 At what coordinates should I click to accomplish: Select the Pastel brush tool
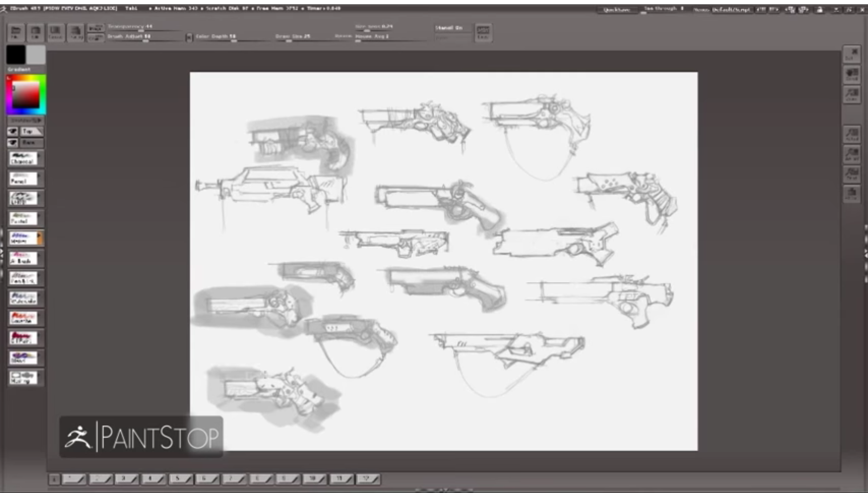tap(23, 218)
